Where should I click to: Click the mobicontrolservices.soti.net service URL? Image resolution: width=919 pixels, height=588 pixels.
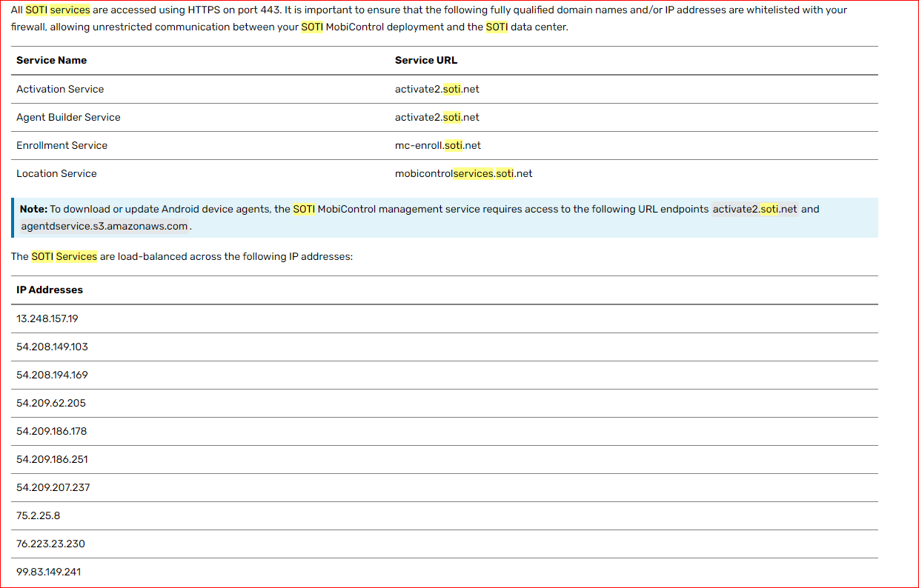[x=463, y=173]
